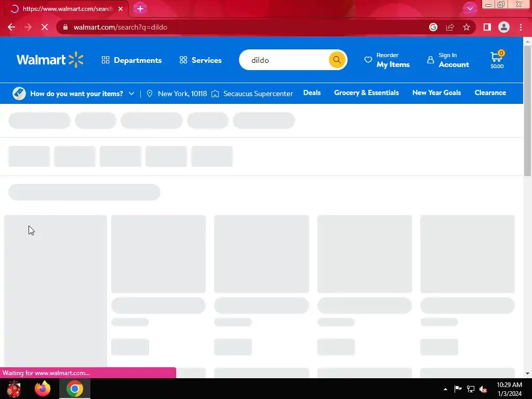This screenshot has height=399, width=532.
Task: Select New York, 10118 location text
Action: (182, 94)
